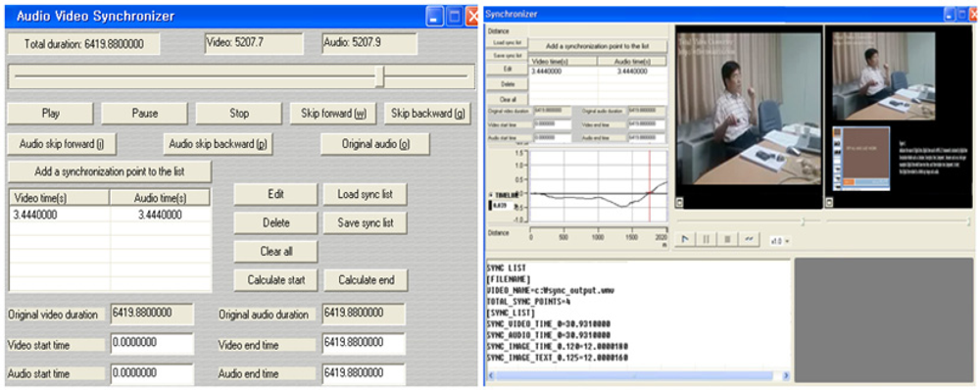Screen dimensions: 980x390
Task: Click Delete button in Audio Video Synchronizer window
Action: coord(275,222)
